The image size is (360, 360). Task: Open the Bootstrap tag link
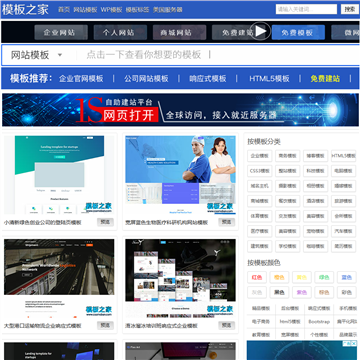[x=319, y=322]
